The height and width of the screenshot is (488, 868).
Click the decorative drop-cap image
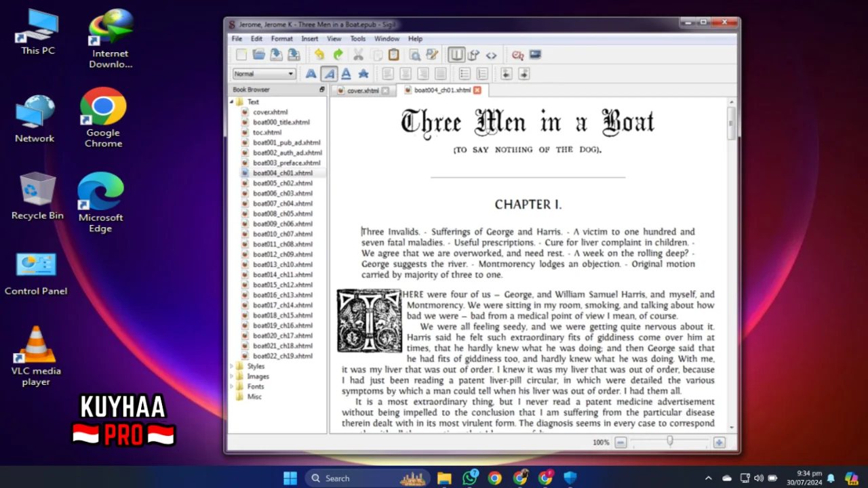370,321
